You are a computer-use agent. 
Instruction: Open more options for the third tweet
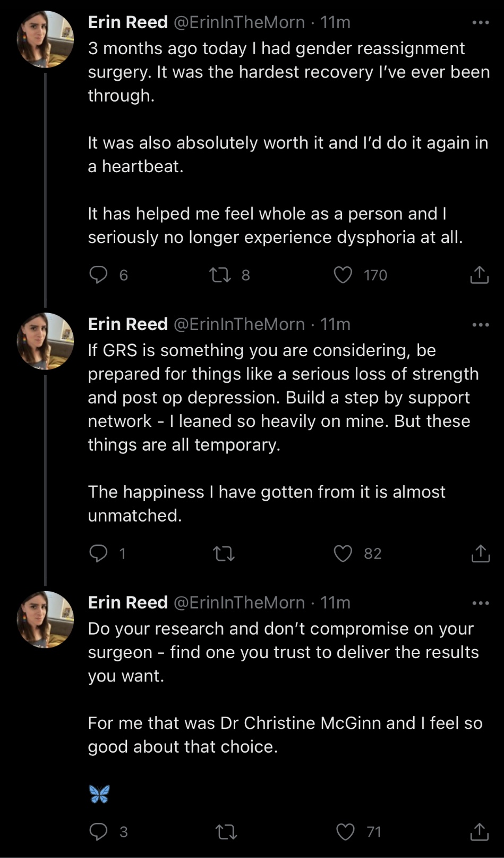[480, 603]
